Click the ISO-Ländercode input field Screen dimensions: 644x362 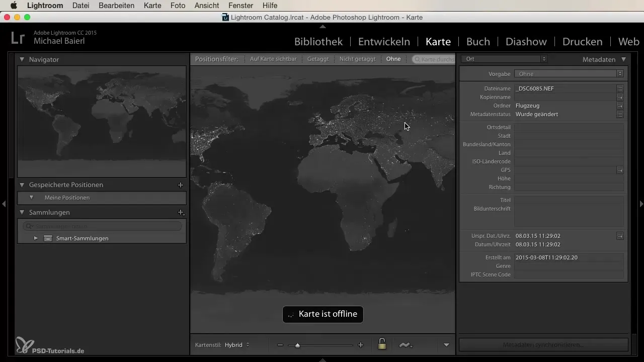pos(569,161)
